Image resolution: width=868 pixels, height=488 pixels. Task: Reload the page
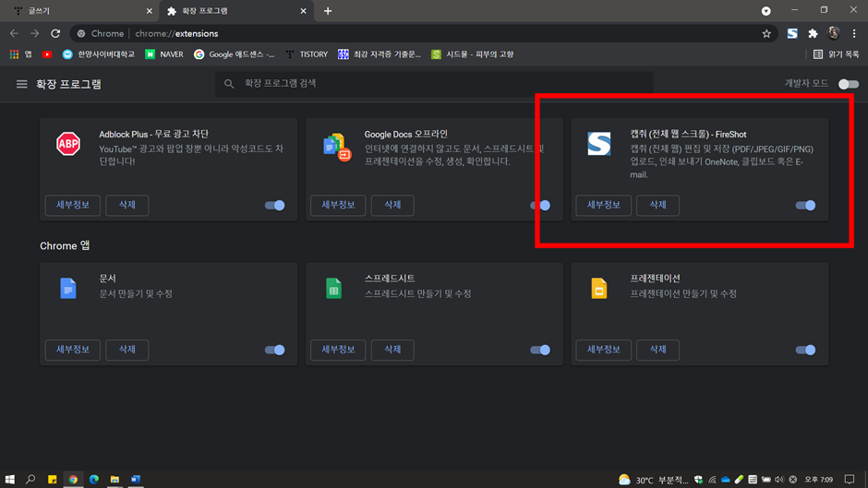[x=55, y=34]
